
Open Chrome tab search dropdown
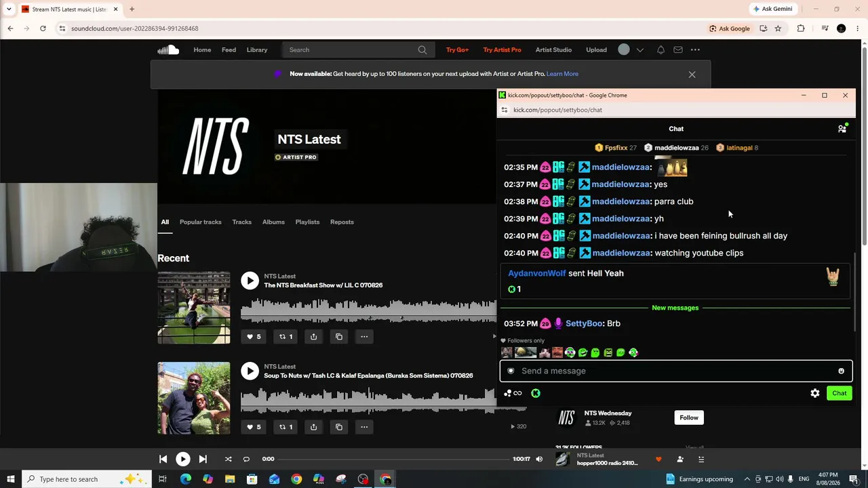[9, 9]
